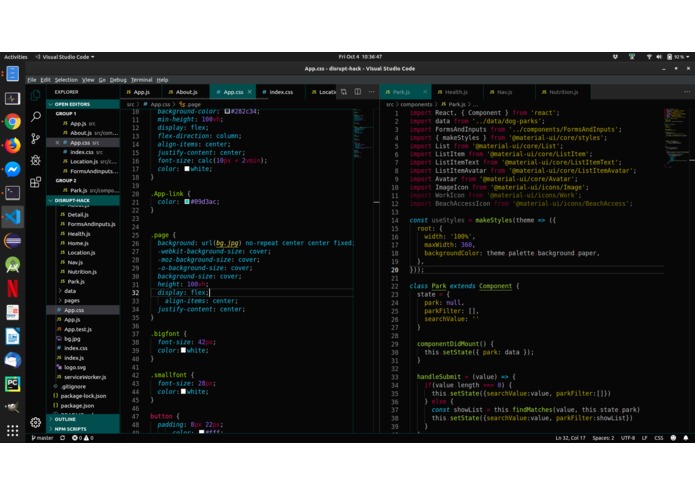Click the sync changes icon in status bar
This screenshot has height=494, width=695.
point(62,438)
